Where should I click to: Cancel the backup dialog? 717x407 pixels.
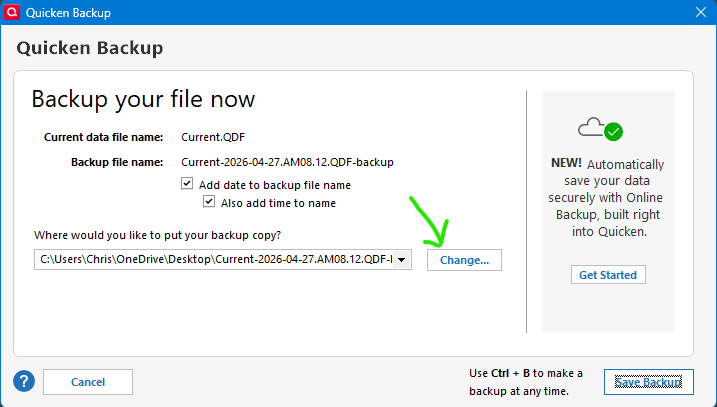88,382
